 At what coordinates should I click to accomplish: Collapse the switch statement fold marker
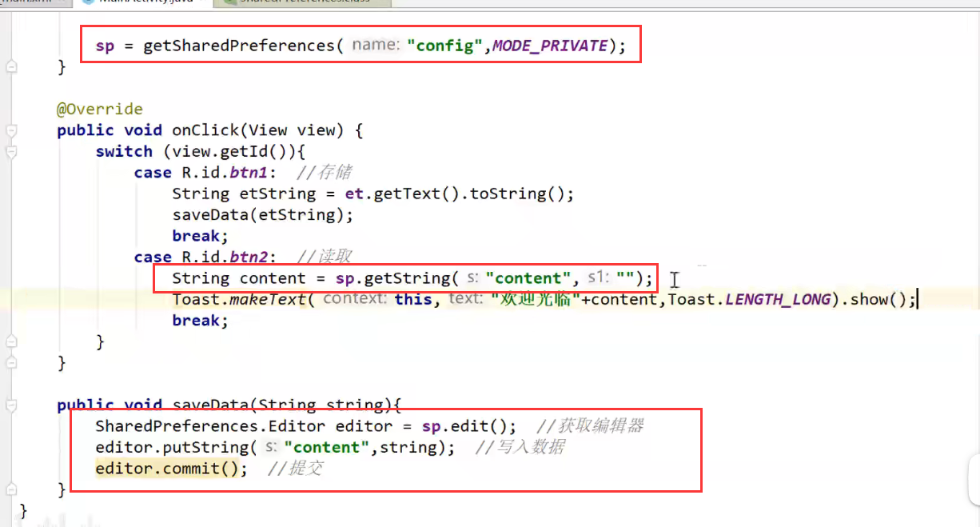(x=10, y=151)
